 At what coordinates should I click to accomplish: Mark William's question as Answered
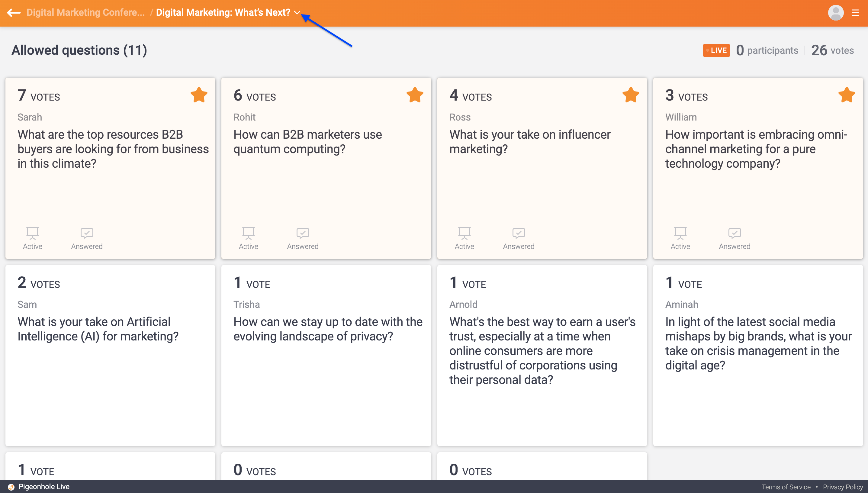click(735, 238)
